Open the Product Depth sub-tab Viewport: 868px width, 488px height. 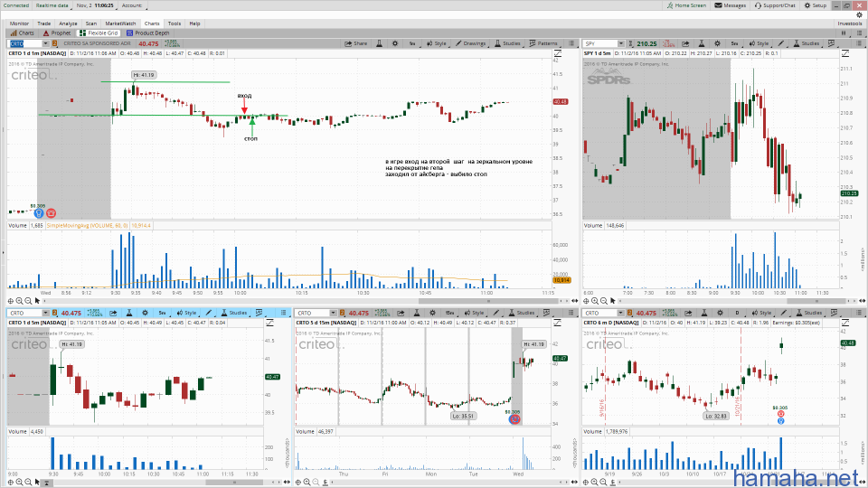(x=147, y=33)
